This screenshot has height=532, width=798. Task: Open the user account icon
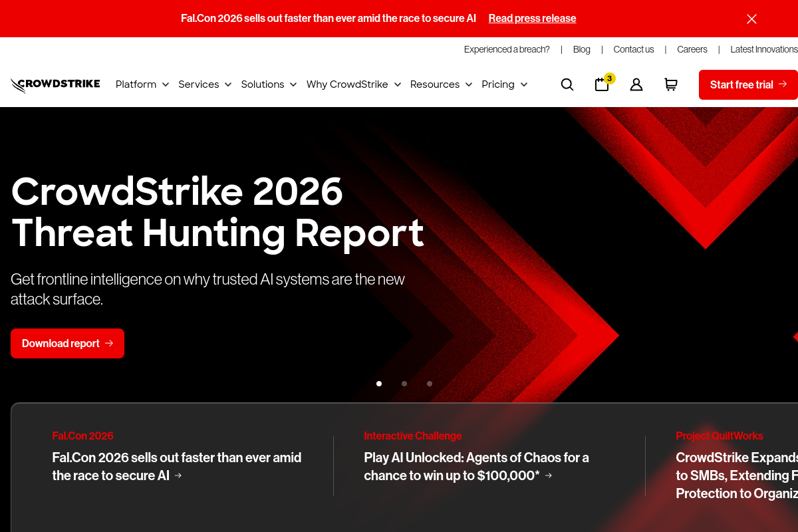click(636, 84)
